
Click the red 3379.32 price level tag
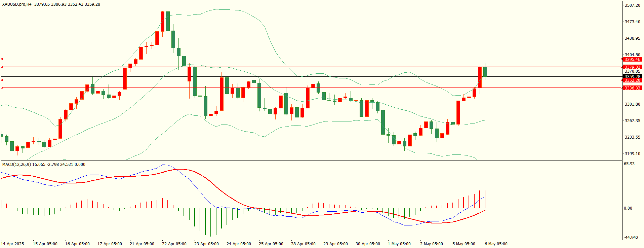[x=632, y=67]
